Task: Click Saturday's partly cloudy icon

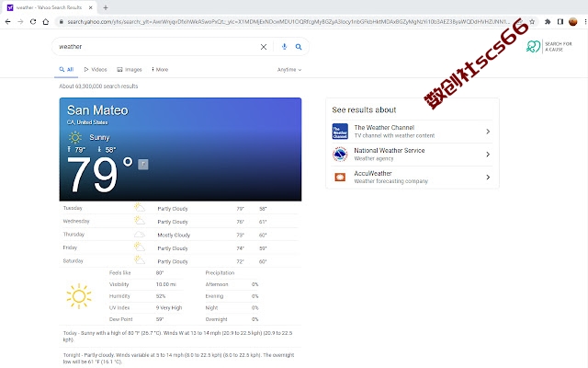Action: point(140,260)
